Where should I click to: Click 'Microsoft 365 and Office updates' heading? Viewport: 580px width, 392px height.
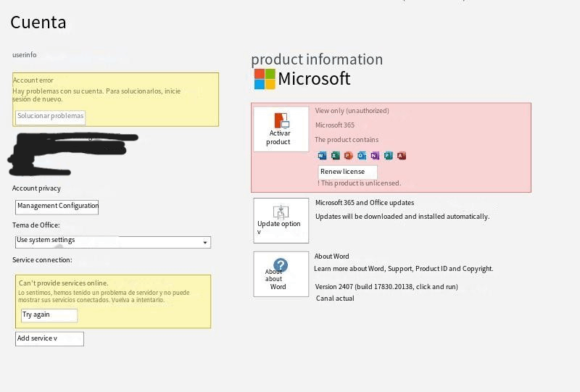[x=365, y=203]
